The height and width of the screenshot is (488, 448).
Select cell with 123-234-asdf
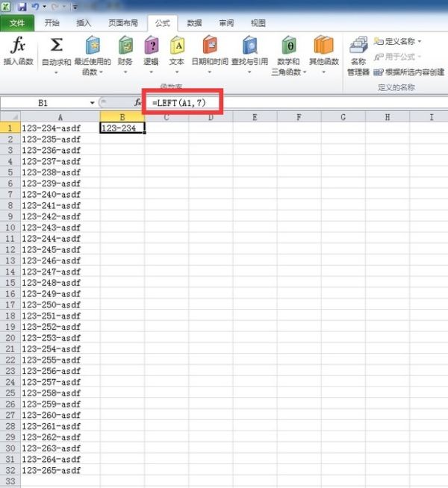click(60, 128)
